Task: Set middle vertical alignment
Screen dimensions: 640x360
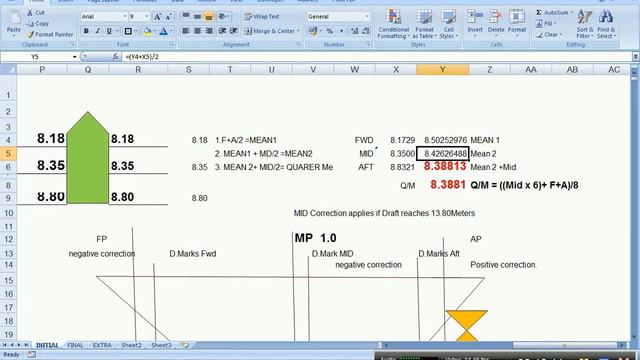Action: click(x=197, y=16)
